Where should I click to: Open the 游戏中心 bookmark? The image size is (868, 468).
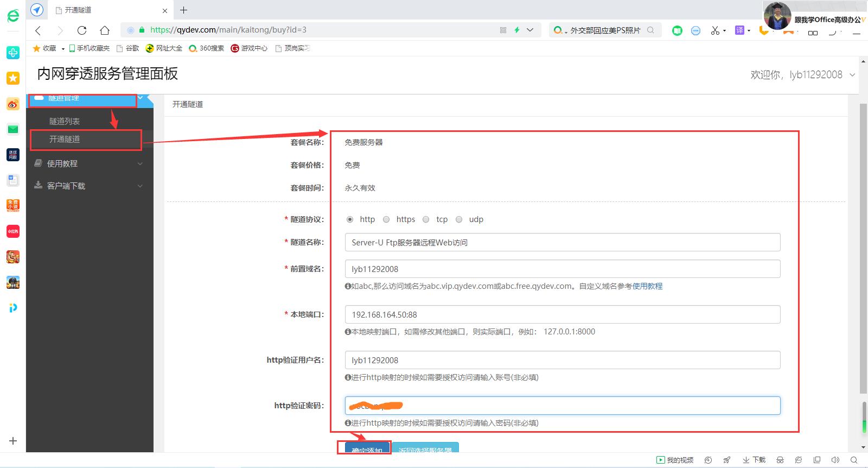[x=250, y=48]
